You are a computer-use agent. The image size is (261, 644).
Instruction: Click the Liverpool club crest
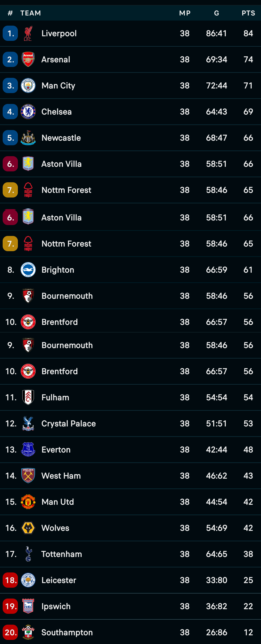pyautogui.click(x=28, y=33)
